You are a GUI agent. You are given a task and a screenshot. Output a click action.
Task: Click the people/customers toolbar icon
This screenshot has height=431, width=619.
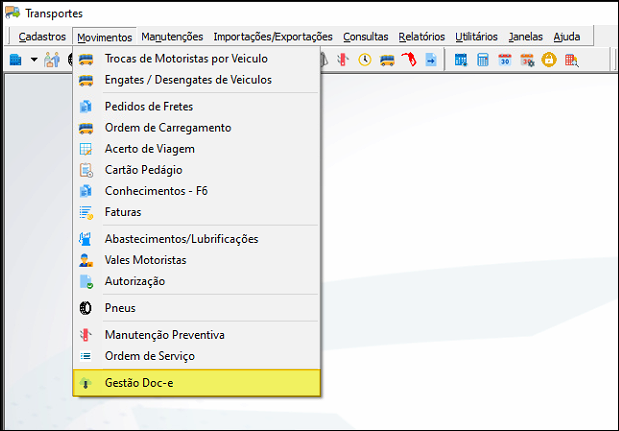pyautogui.click(x=52, y=60)
